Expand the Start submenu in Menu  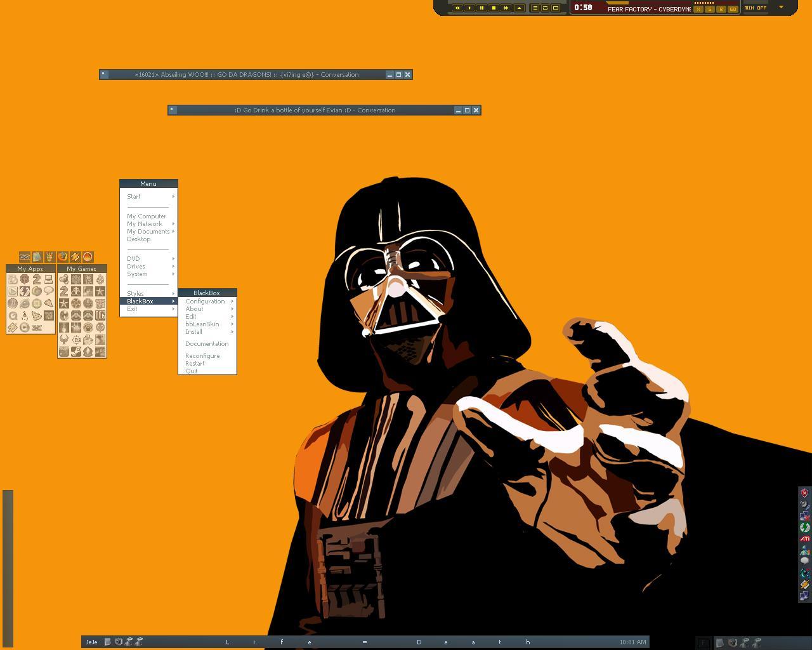click(148, 197)
